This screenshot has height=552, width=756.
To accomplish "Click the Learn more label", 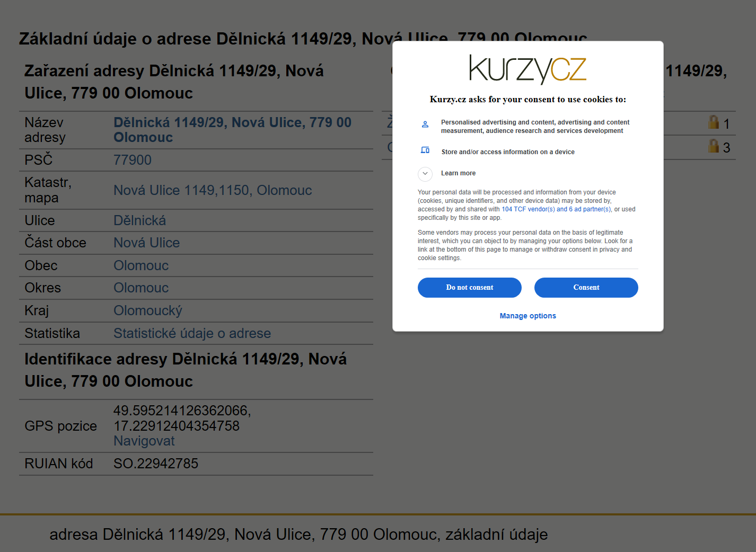I will pyautogui.click(x=458, y=173).
